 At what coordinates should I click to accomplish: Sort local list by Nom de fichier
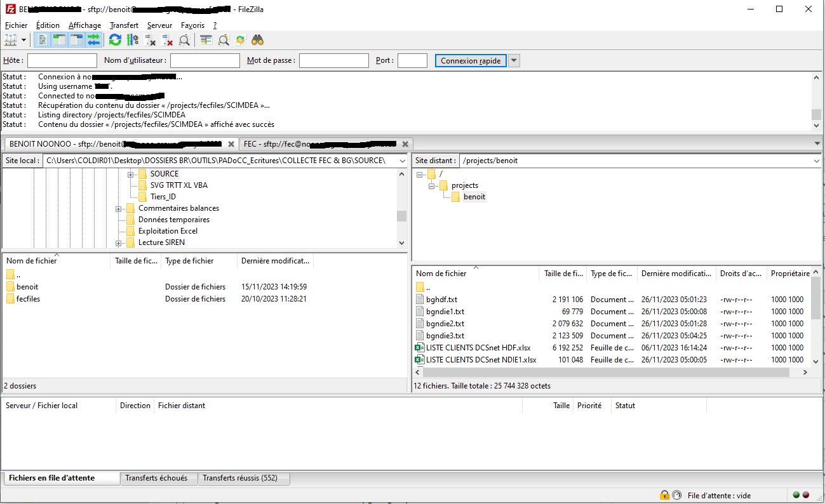tap(57, 261)
